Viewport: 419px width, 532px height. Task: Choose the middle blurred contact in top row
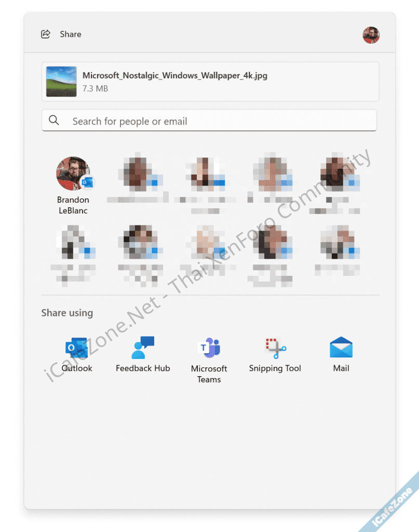(x=205, y=175)
